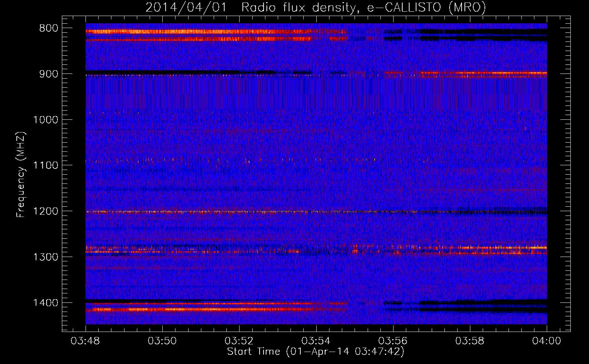
Task: Click the 03:52 time tick label
Action: click(239, 341)
